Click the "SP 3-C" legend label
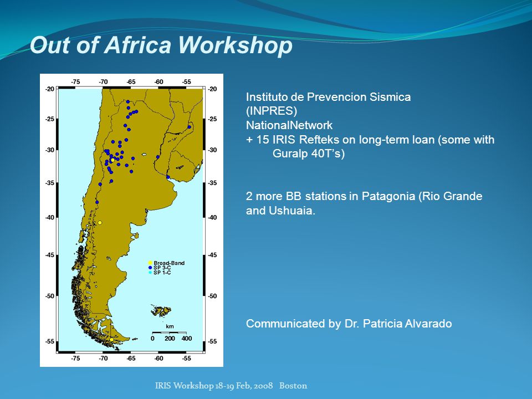The image size is (532, 399). [162, 268]
